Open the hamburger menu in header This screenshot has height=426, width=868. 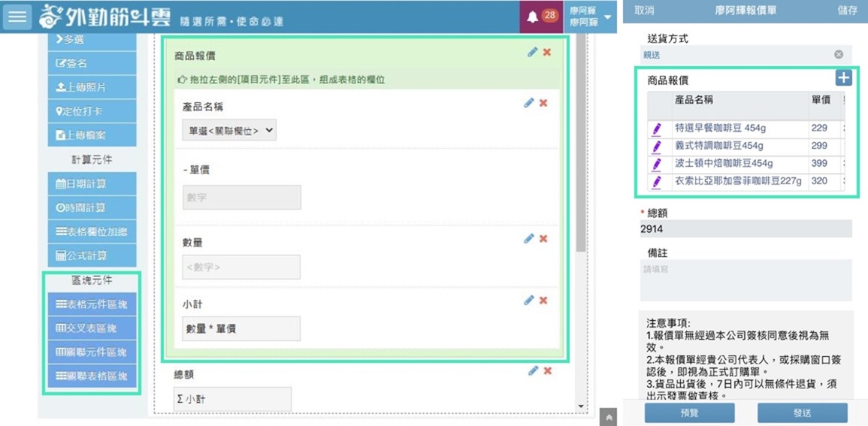point(17,17)
